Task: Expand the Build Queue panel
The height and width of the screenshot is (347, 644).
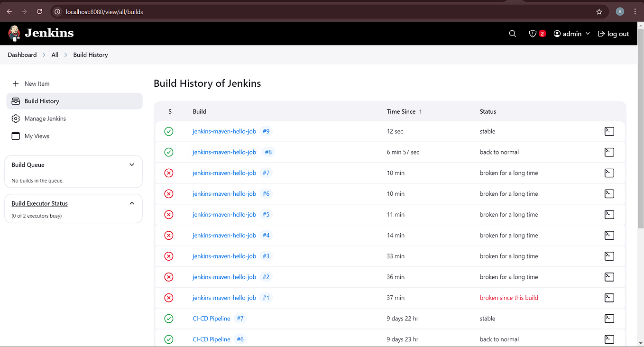Action: coord(132,164)
